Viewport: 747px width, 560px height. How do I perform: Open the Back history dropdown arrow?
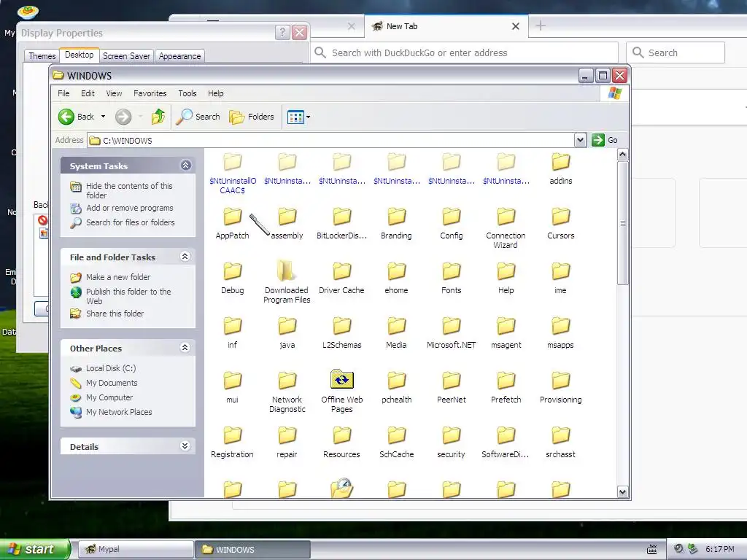[x=103, y=117]
